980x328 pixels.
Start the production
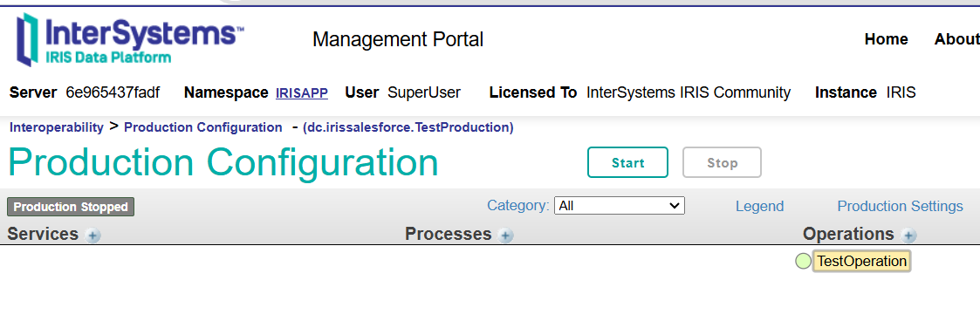(x=627, y=162)
